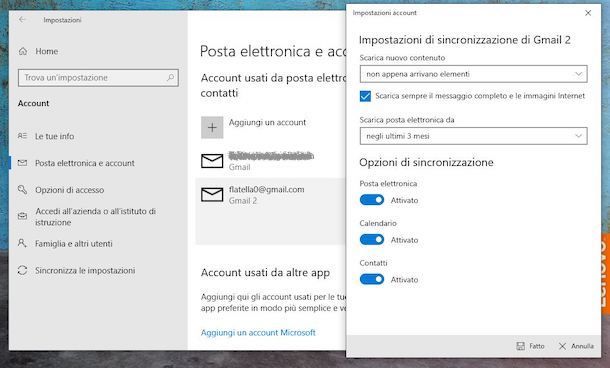The image size is (610, 368).
Task: Select the blurred Gmail account entry
Action: 270,161
